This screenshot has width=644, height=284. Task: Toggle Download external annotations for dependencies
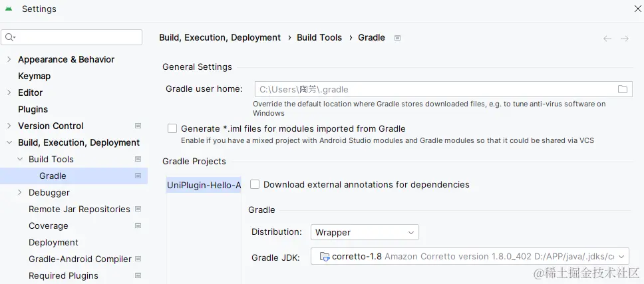[255, 184]
